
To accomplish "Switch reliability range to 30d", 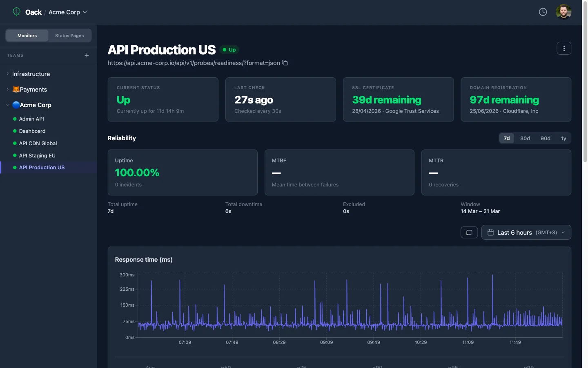I will pos(525,138).
